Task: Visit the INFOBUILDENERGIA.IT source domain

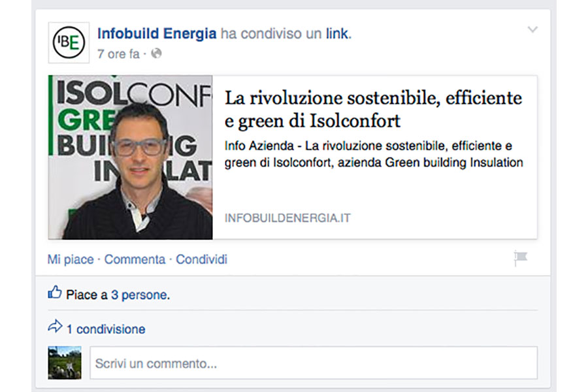Action: (287, 218)
